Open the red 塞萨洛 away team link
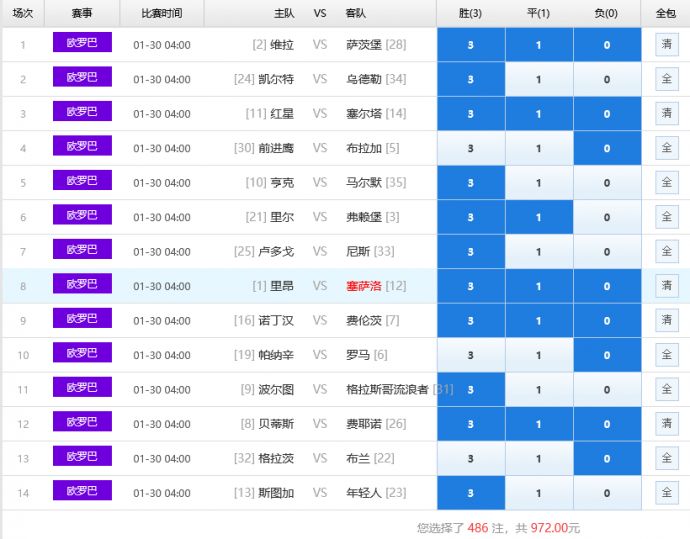The height and width of the screenshot is (539, 690). pyautogui.click(x=364, y=286)
